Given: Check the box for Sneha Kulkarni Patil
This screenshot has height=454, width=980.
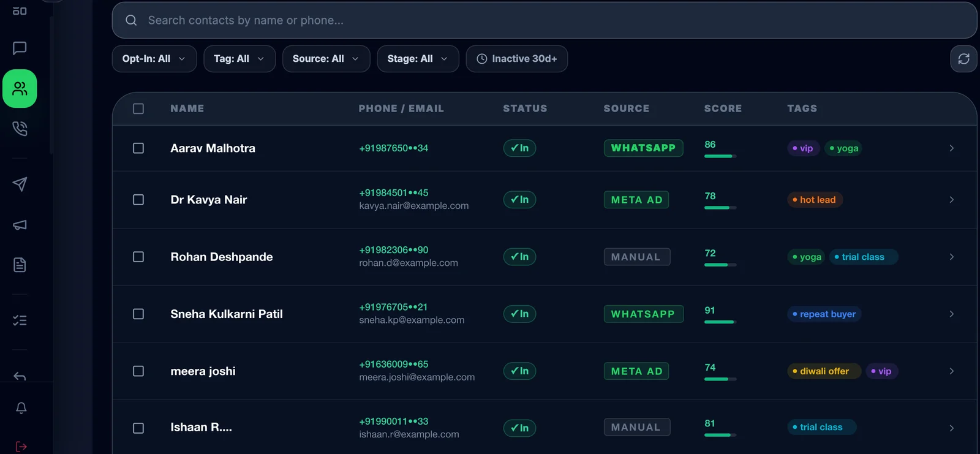Looking at the screenshot, I should click(138, 314).
